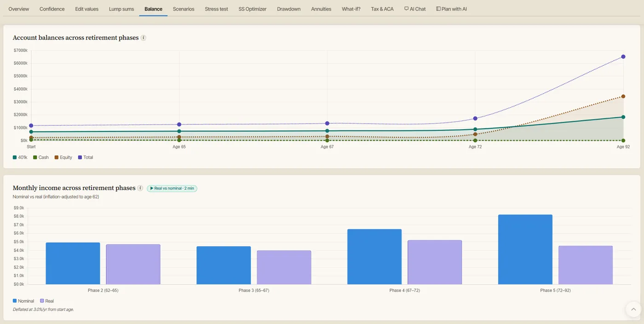The image size is (644, 324).
Task: Click the Total data point at Age 72
Action: pos(475,119)
